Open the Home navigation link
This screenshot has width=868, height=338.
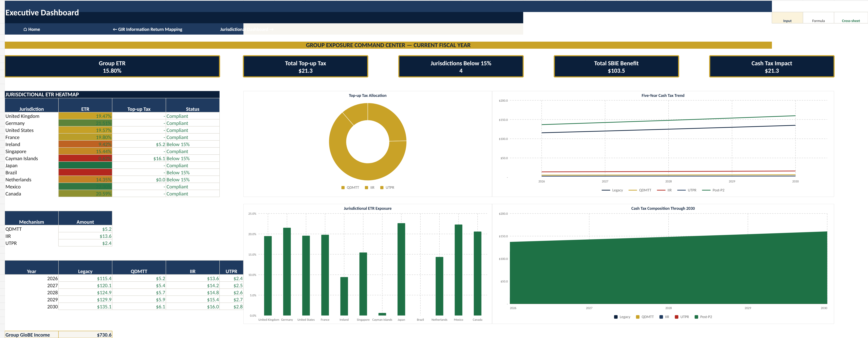(32, 29)
